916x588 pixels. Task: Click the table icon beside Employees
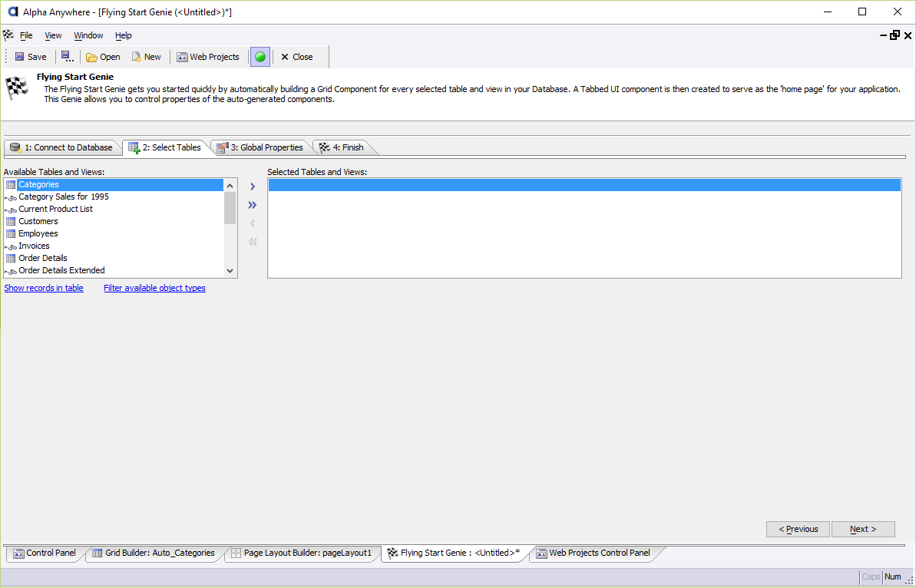(x=11, y=233)
